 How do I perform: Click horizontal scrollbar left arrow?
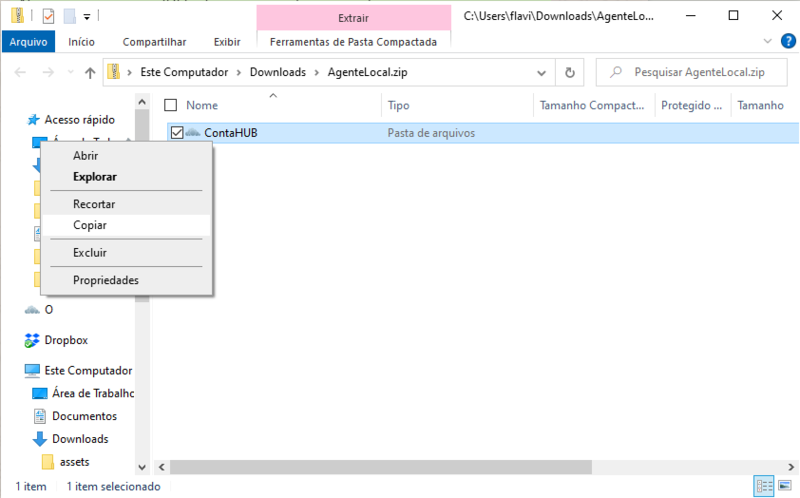click(x=162, y=467)
